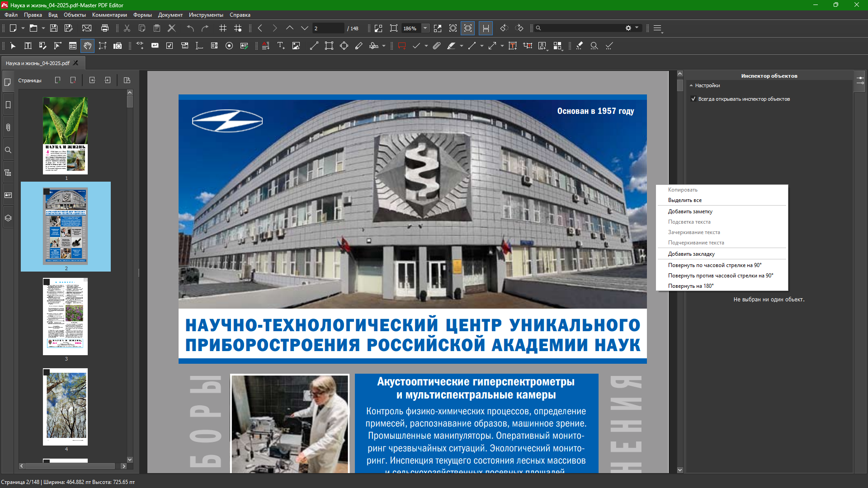Image resolution: width=868 pixels, height=488 pixels.
Task: Select the Insert Image tool
Action: click(x=296, y=46)
